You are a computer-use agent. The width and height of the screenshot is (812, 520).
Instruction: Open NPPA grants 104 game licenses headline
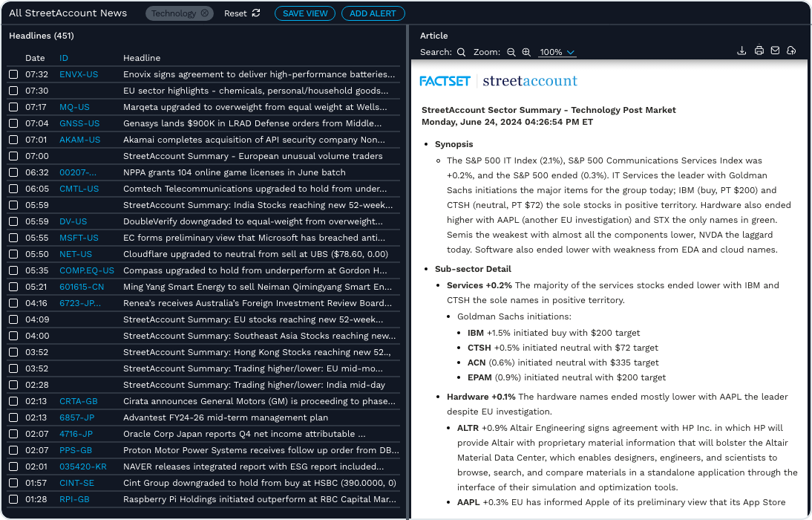[234, 172]
